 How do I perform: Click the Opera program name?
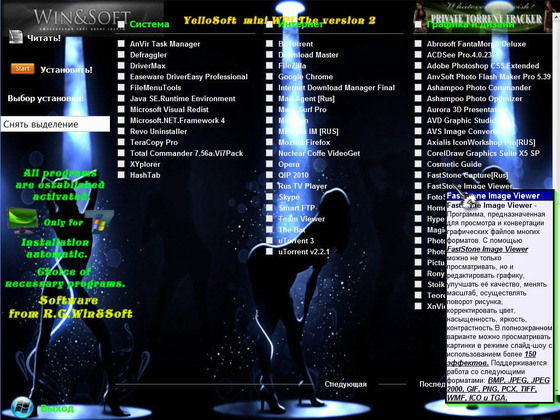(289, 164)
